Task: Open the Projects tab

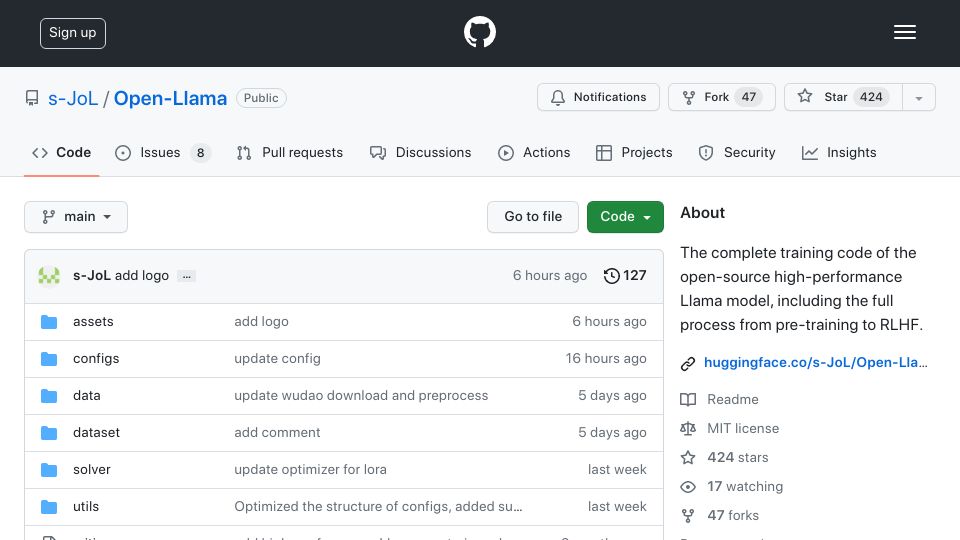Action: click(x=634, y=152)
